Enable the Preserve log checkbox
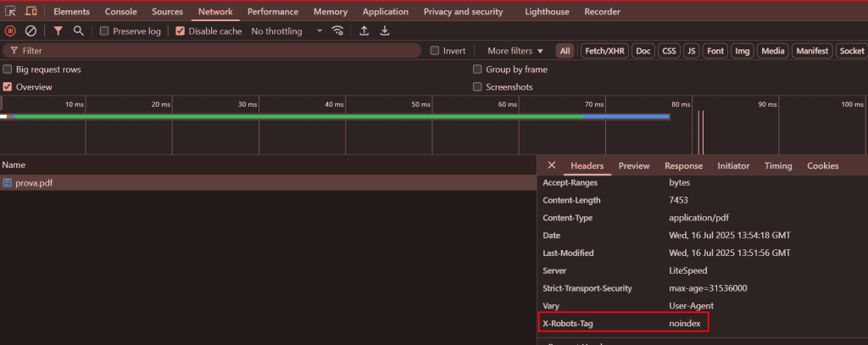The width and height of the screenshot is (868, 345). pyautogui.click(x=104, y=31)
